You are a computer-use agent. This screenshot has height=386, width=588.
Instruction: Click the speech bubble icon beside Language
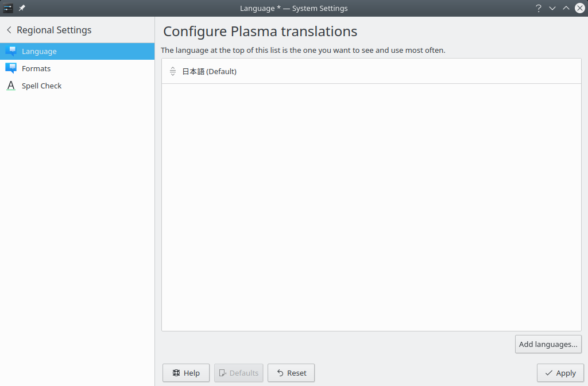click(x=11, y=51)
